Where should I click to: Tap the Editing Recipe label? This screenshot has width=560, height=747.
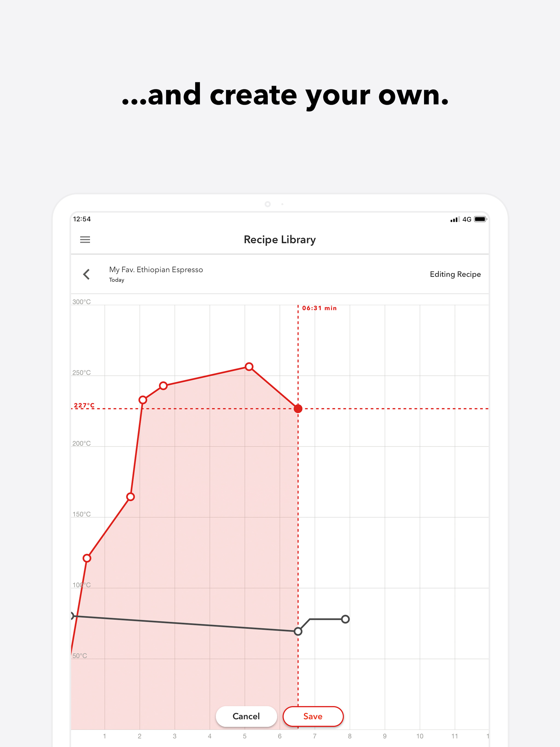455,274
